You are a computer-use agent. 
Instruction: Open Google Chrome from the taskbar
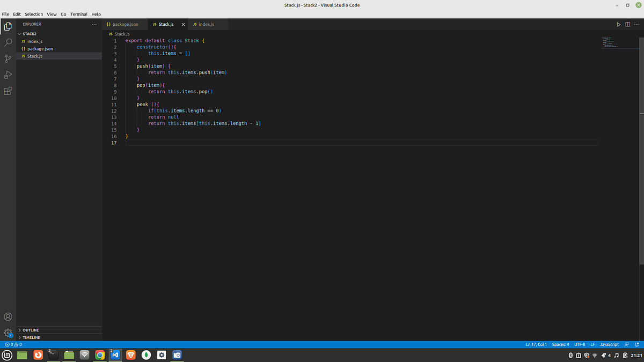tap(100, 355)
